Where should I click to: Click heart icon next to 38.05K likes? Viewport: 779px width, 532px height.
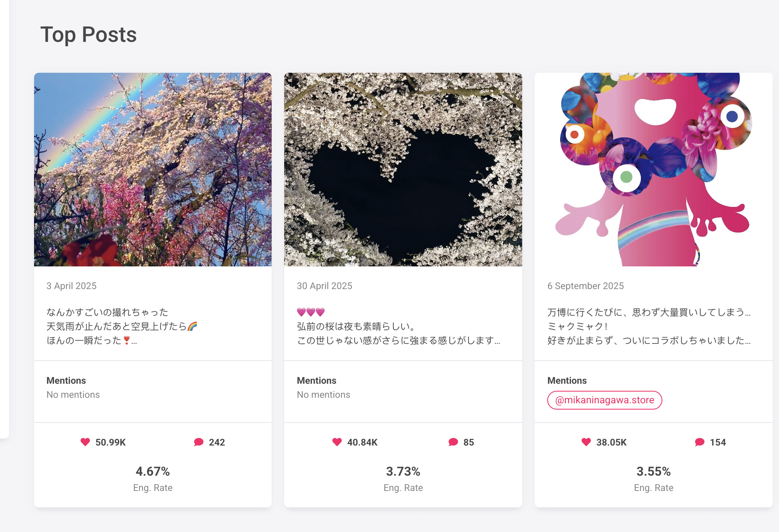point(586,442)
